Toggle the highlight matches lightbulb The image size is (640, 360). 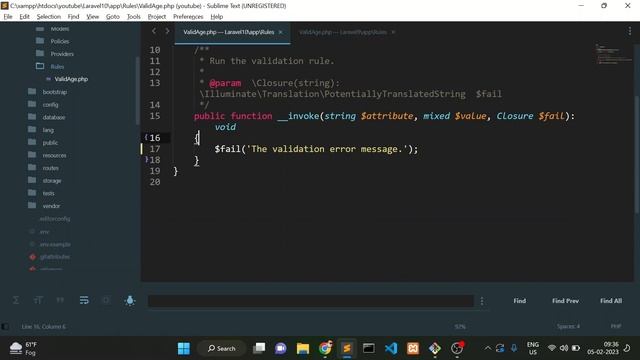click(x=130, y=301)
